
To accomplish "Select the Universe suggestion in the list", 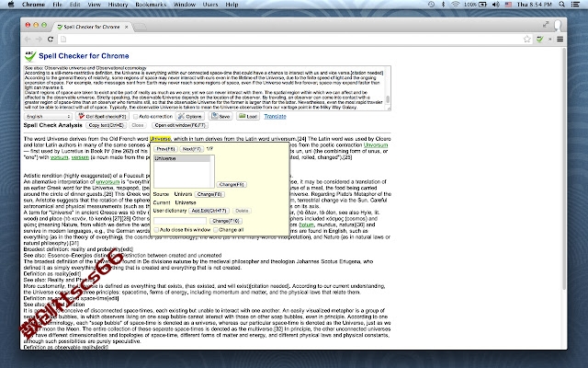I will [x=182, y=159].
